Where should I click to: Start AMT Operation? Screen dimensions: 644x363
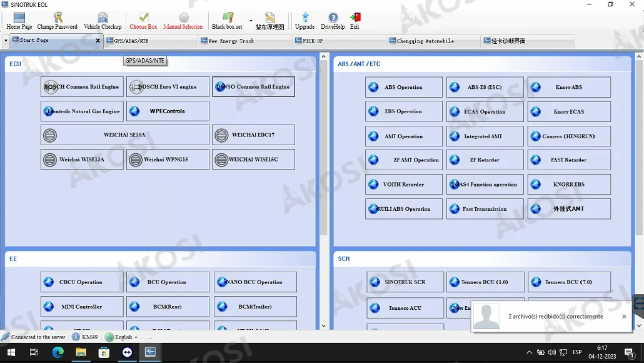404,136
